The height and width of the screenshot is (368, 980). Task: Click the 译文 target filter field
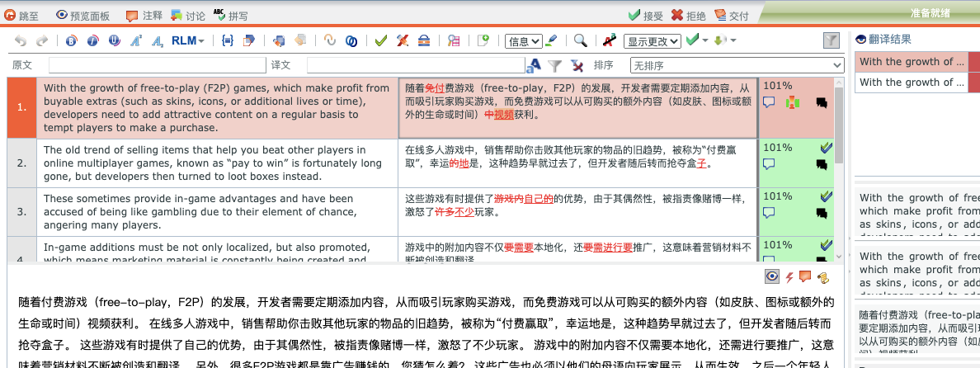(416, 65)
